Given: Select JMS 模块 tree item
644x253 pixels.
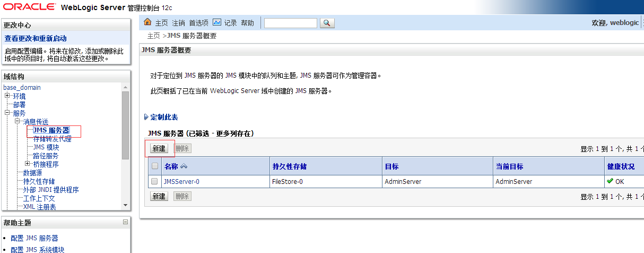Looking at the screenshot, I should coord(46,147).
